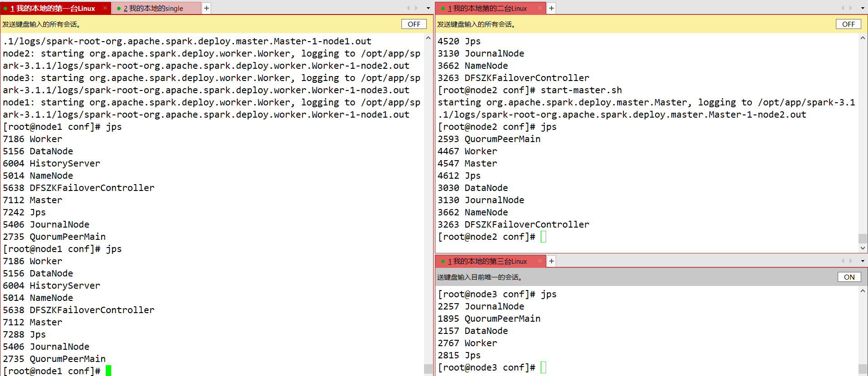Tab scroll-left arrow in node3 pane
This screenshot has width=868, height=376.
[843, 261]
